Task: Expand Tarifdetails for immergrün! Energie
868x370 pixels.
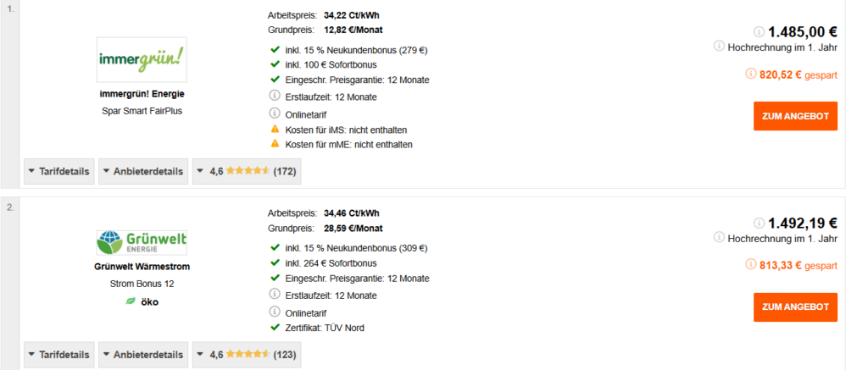Action: pyautogui.click(x=59, y=171)
